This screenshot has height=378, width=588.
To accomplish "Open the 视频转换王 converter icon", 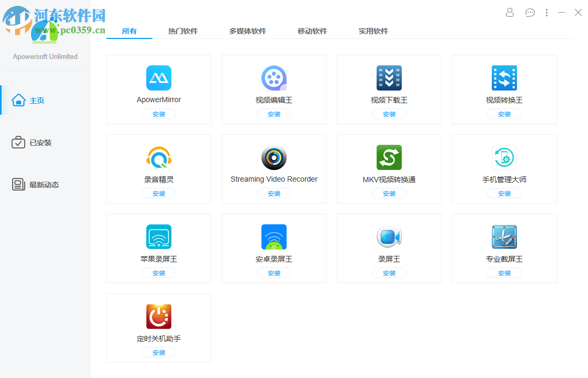I will 504,78.
